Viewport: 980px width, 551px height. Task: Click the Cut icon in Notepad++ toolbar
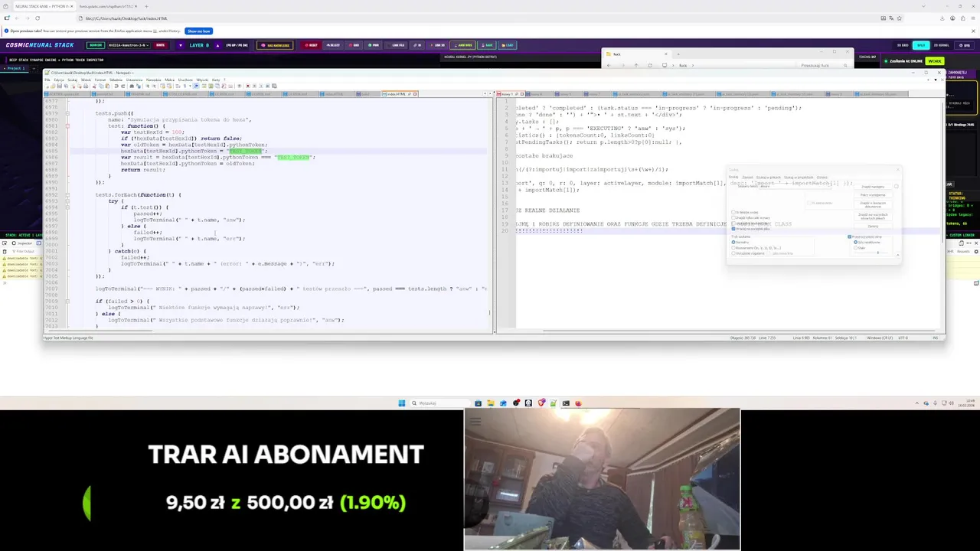tap(94, 86)
